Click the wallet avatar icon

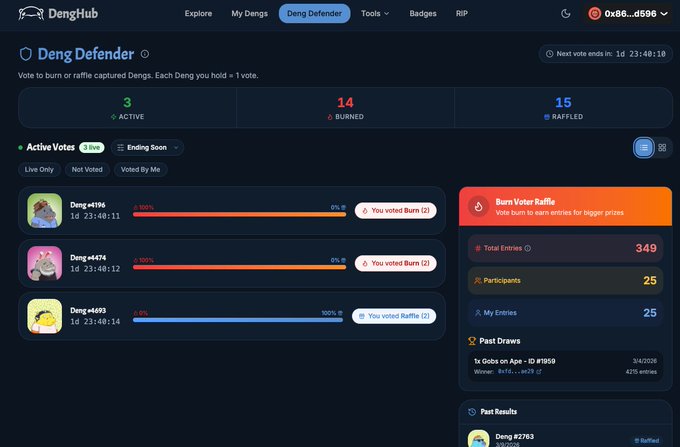[x=594, y=13]
